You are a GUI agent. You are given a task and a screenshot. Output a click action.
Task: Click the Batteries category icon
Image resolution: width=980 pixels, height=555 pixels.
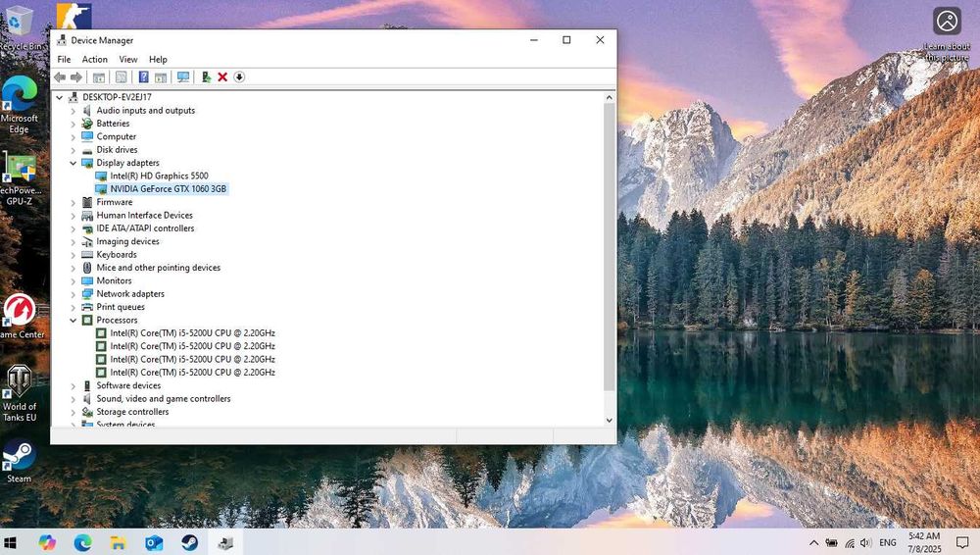(87, 124)
